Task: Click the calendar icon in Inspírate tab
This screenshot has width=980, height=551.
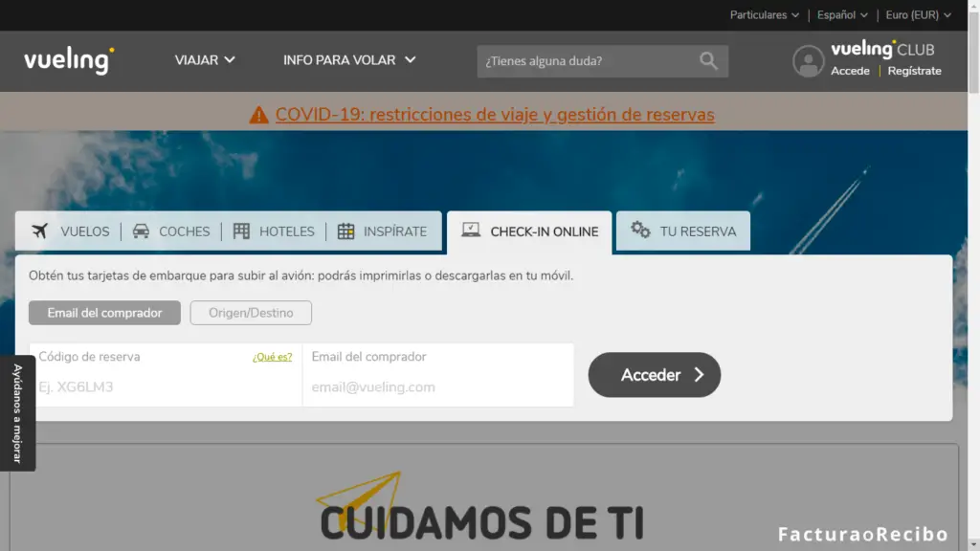Action: tap(345, 231)
